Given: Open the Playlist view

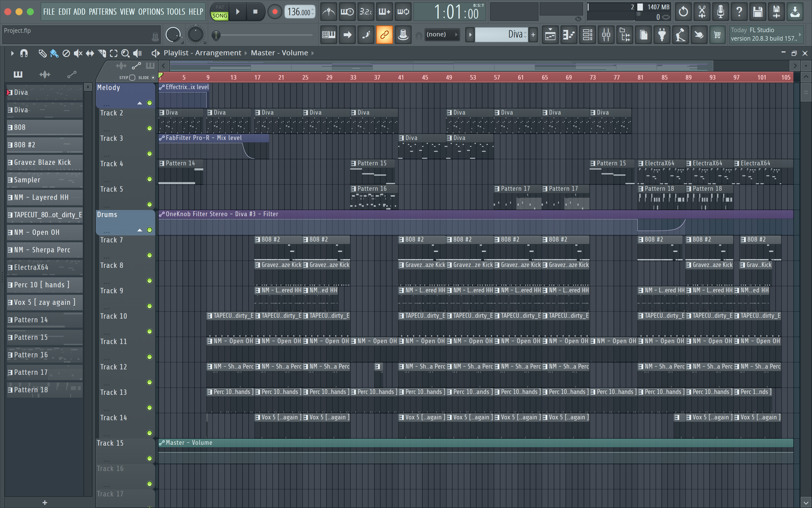Looking at the screenshot, I should (550, 35).
